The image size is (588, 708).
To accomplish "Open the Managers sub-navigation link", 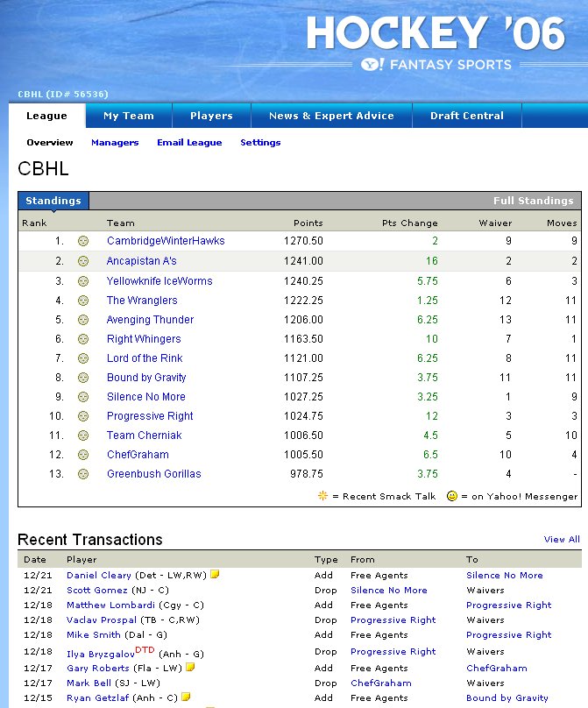I will (x=115, y=143).
